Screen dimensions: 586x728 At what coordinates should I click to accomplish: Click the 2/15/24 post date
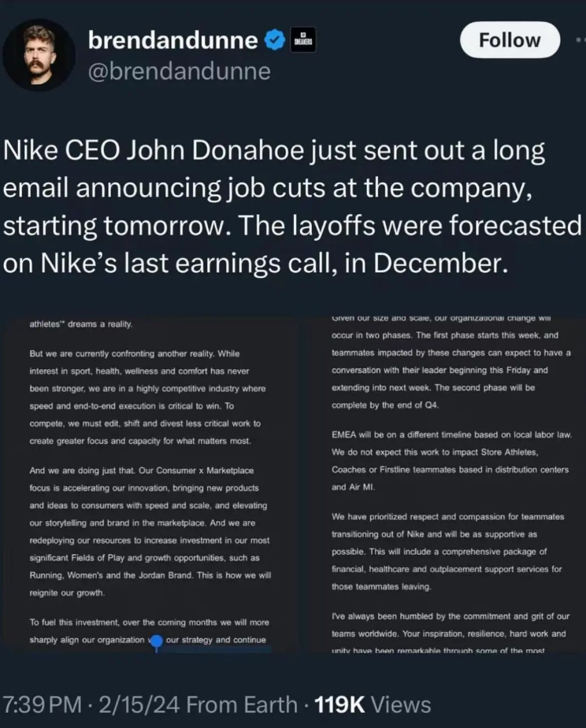pyautogui.click(x=139, y=704)
